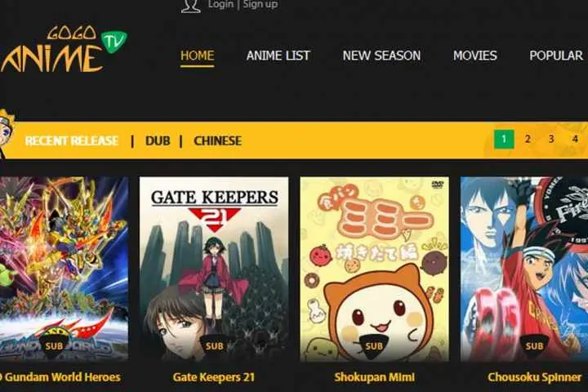Go to page 3 of recent releases
Image resolution: width=588 pixels, height=392 pixels.
point(551,139)
